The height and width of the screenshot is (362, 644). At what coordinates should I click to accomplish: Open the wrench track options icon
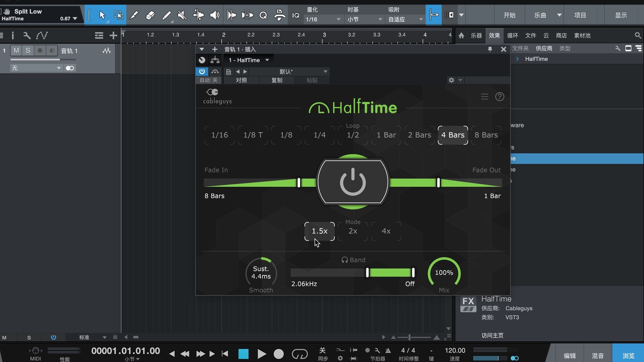click(x=27, y=35)
